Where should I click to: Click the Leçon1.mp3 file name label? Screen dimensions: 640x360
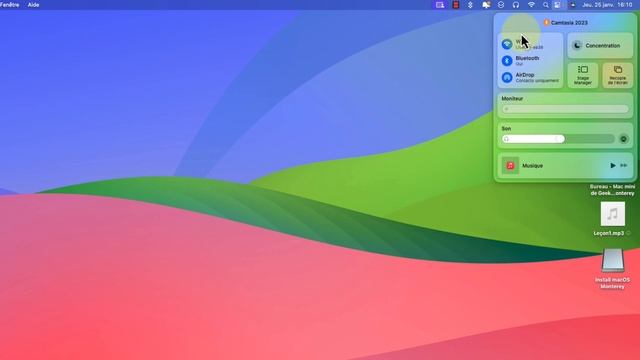click(x=609, y=233)
